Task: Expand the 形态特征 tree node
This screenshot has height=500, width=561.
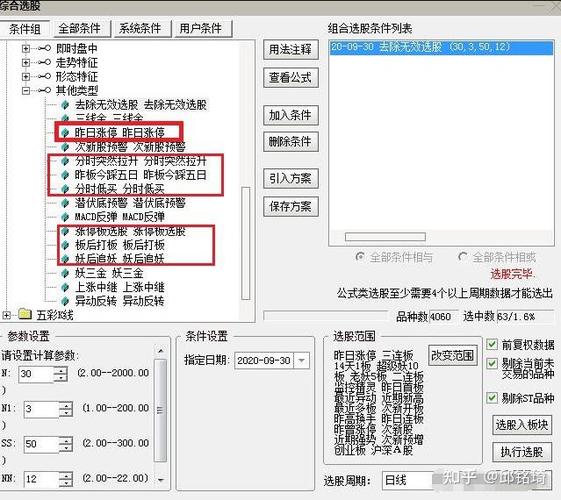Action: tap(26, 77)
